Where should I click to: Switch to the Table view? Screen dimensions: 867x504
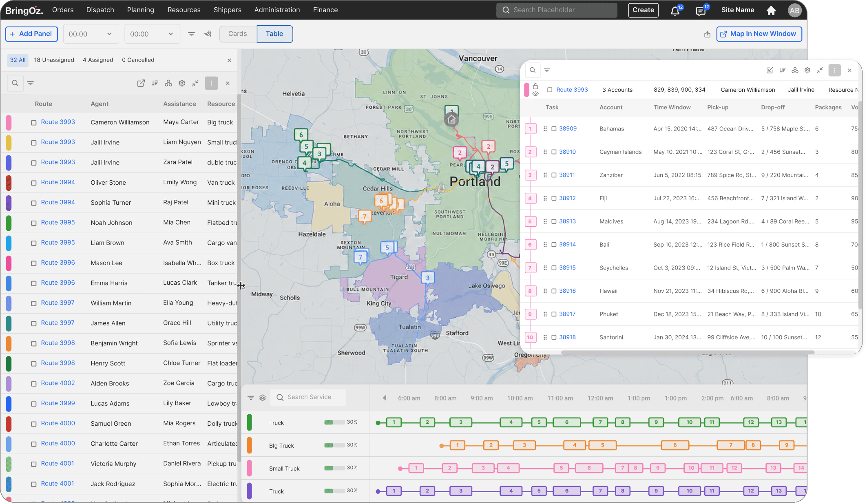pyautogui.click(x=274, y=34)
